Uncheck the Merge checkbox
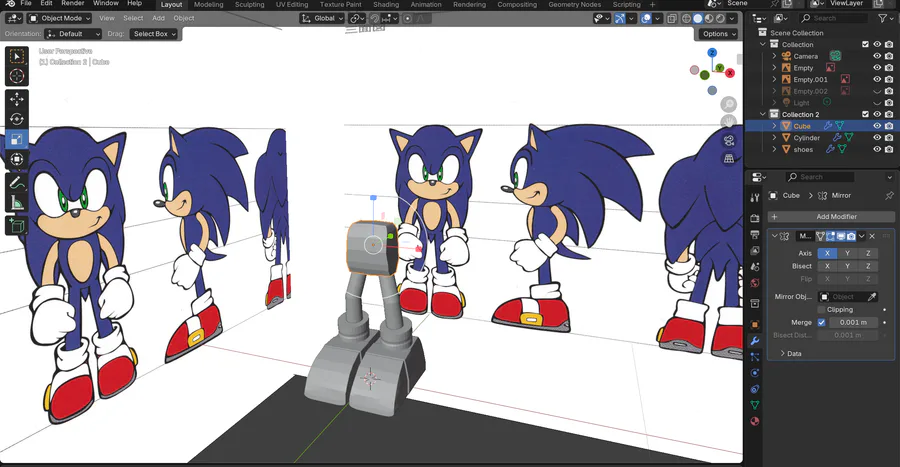 tap(821, 322)
